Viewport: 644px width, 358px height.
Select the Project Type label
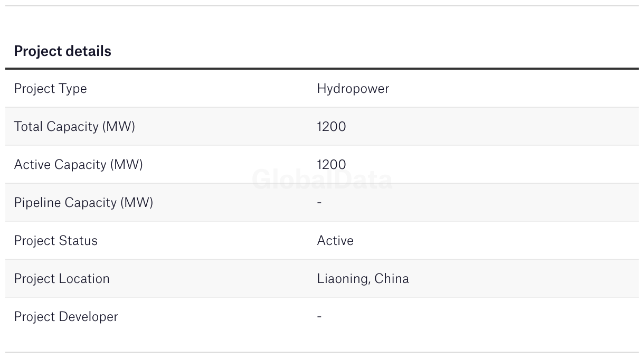50,89
